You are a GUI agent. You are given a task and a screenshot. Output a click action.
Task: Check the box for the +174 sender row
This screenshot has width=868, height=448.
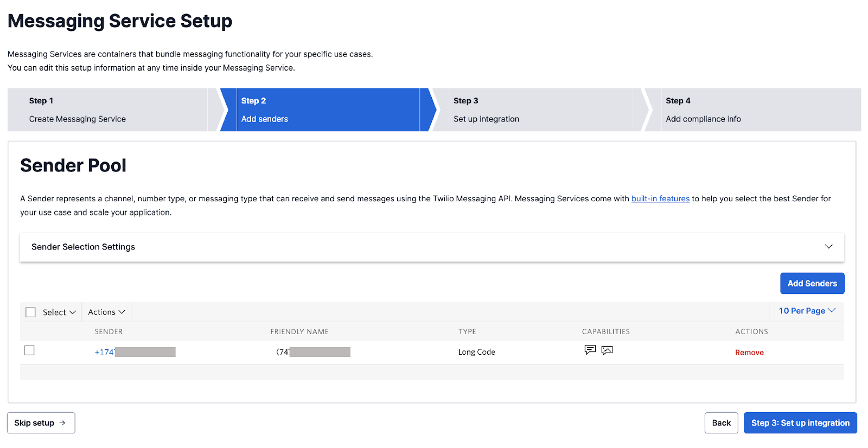point(29,350)
